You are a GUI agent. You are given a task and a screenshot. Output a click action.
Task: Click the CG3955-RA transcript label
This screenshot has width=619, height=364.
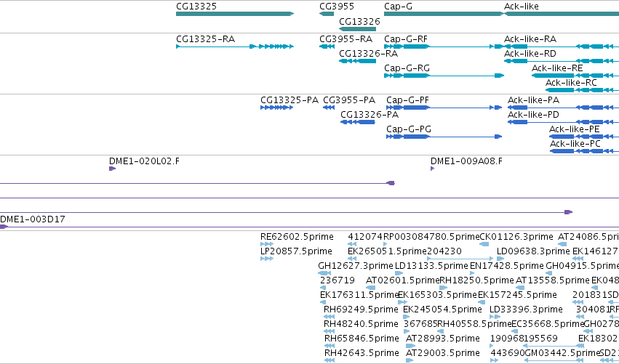pyautogui.click(x=346, y=39)
